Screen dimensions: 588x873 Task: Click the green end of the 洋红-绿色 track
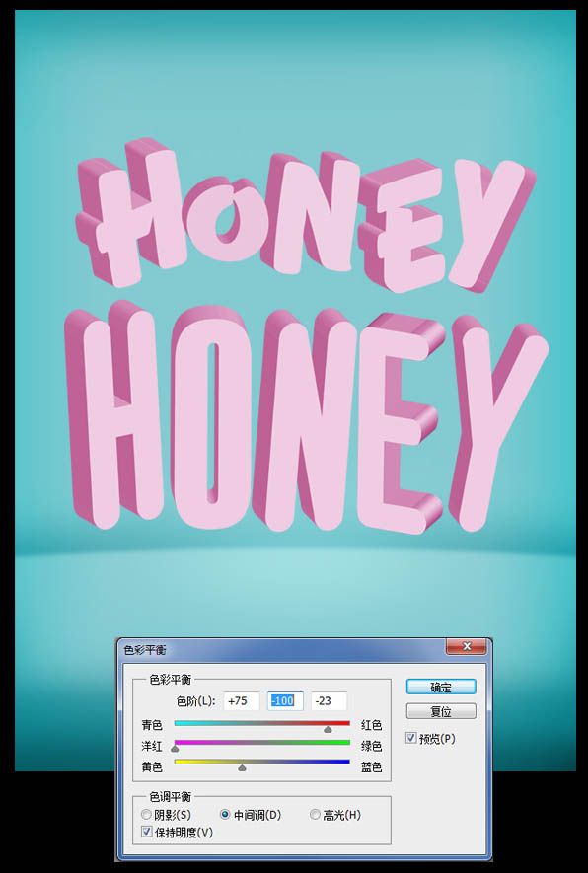coord(346,742)
